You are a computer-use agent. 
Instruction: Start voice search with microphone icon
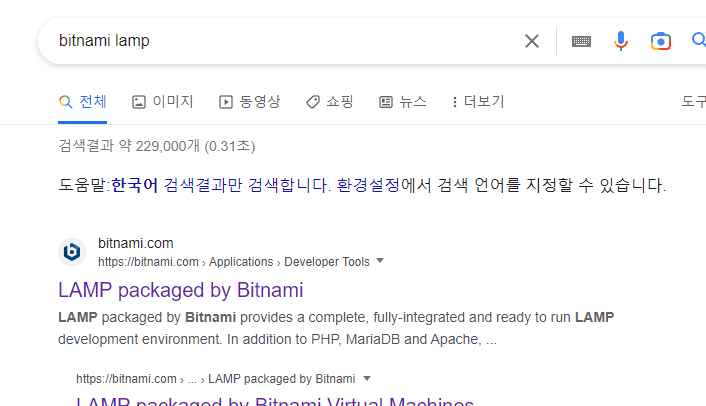(621, 41)
